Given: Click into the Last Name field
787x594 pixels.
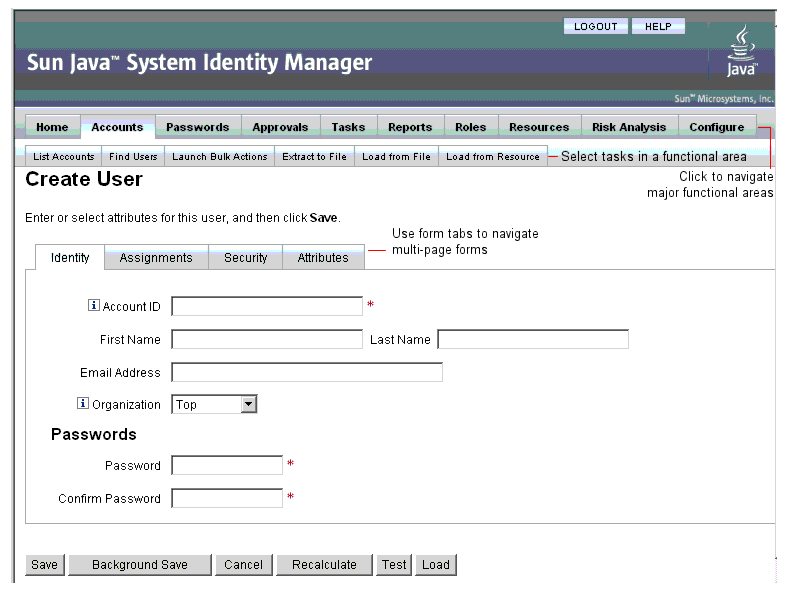Looking at the screenshot, I should (x=533, y=339).
